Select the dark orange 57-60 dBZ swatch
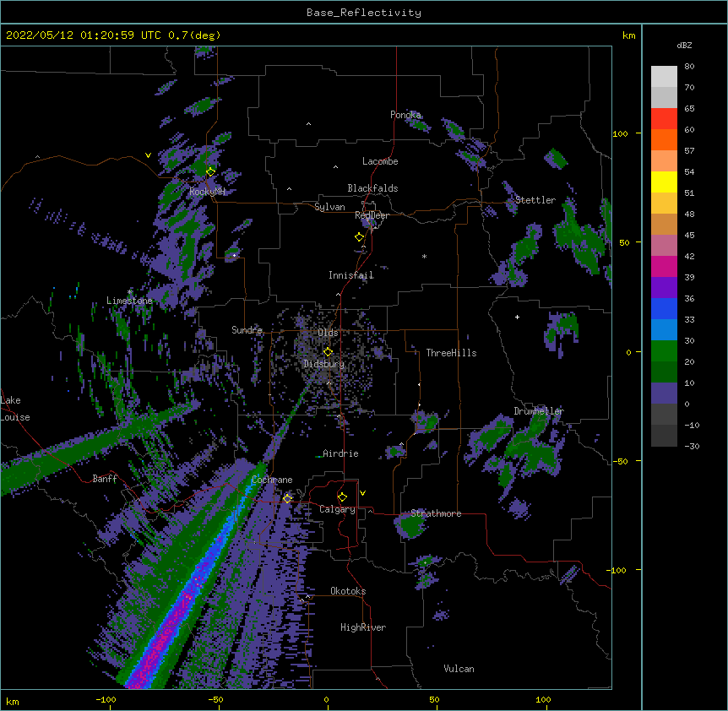 (x=664, y=139)
